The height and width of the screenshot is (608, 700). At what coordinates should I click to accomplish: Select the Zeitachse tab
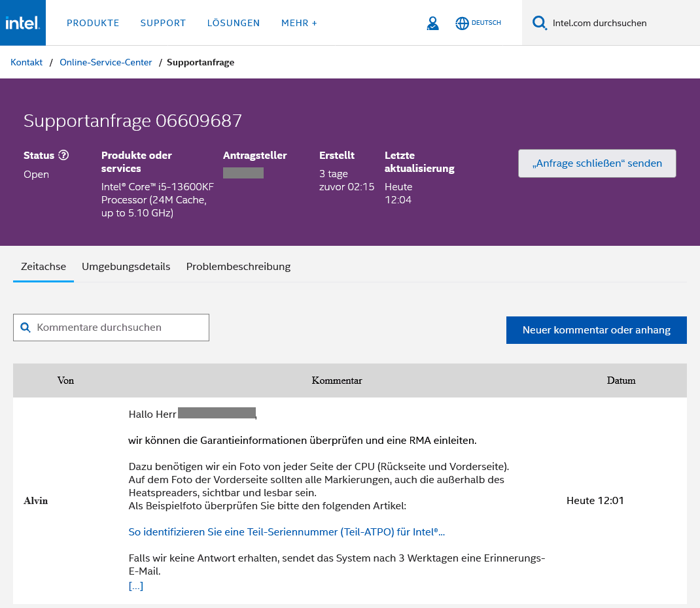click(x=43, y=267)
